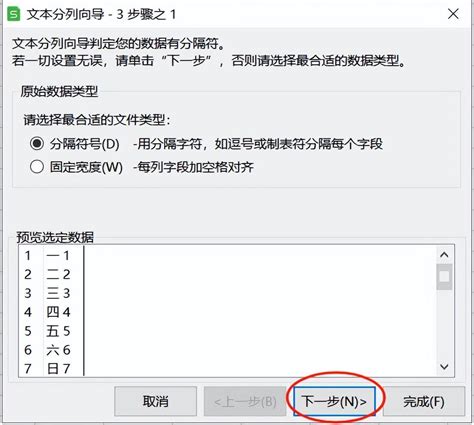Image resolution: width=474 pixels, height=425 pixels.
Task: Click the 固定宽度(W) label text
Action: (x=86, y=167)
